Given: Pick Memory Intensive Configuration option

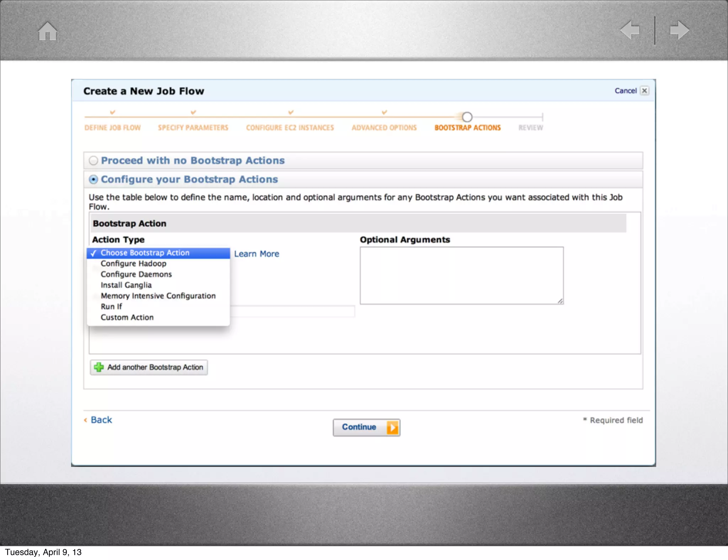Looking at the screenshot, I should [158, 296].
